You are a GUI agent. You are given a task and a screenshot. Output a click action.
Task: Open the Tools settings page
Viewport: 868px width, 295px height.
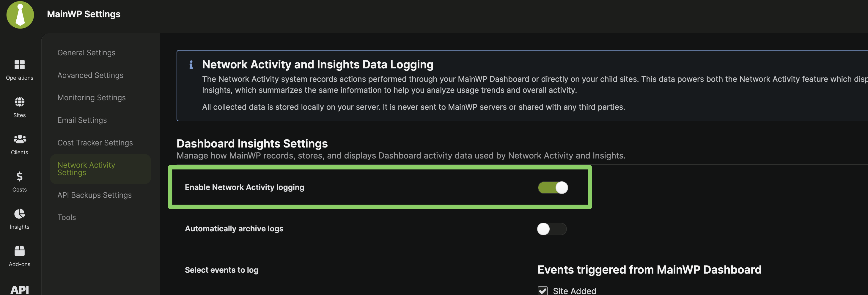pos(67,217)
